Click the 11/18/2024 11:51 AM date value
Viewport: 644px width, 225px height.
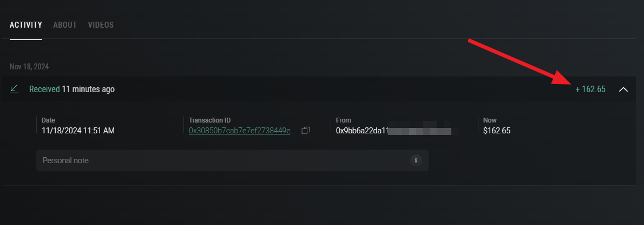point(78,131)
